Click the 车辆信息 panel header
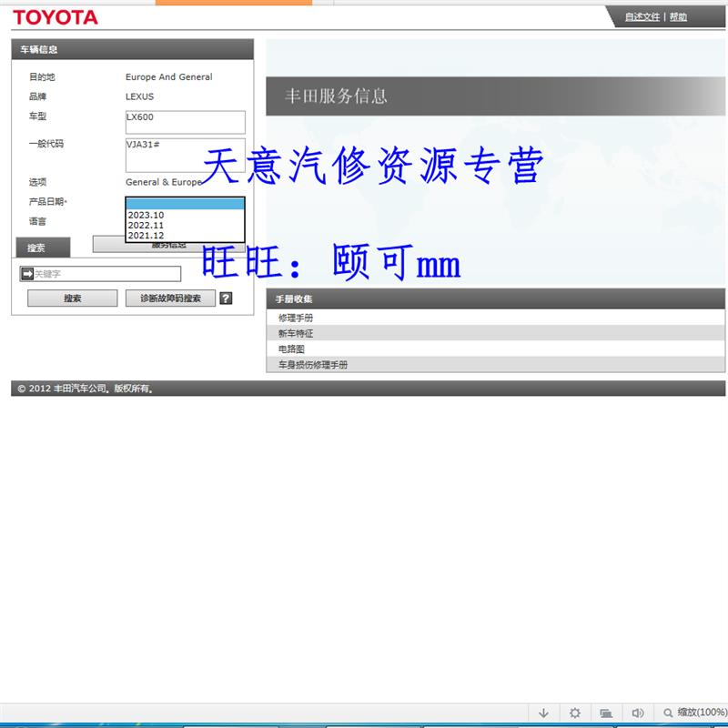The height and width of the screenshot is (728, 728). click(132, 49)
